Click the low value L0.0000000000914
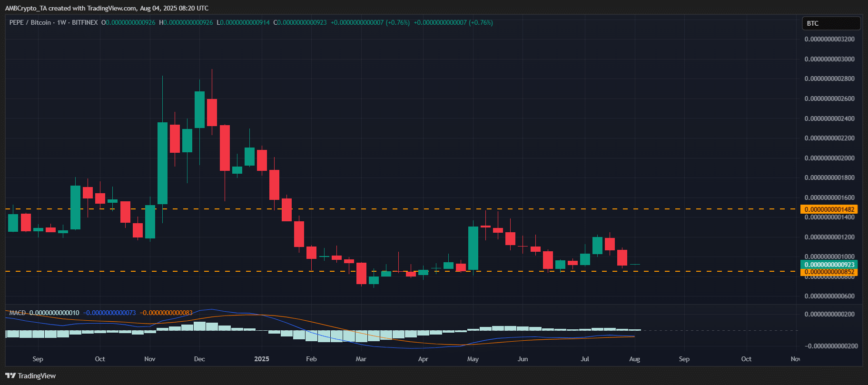This screenshot has height=385, width=868. click(x=243, y=22)
